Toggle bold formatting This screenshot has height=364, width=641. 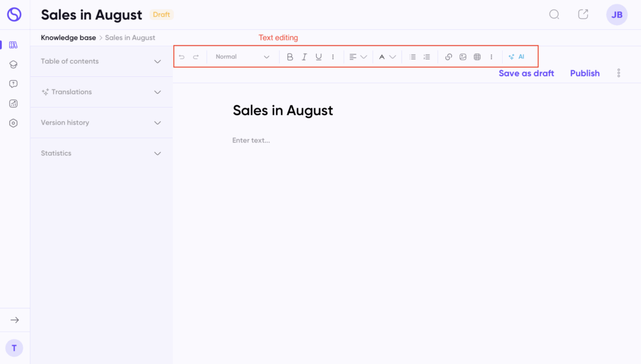click(290, 57)
